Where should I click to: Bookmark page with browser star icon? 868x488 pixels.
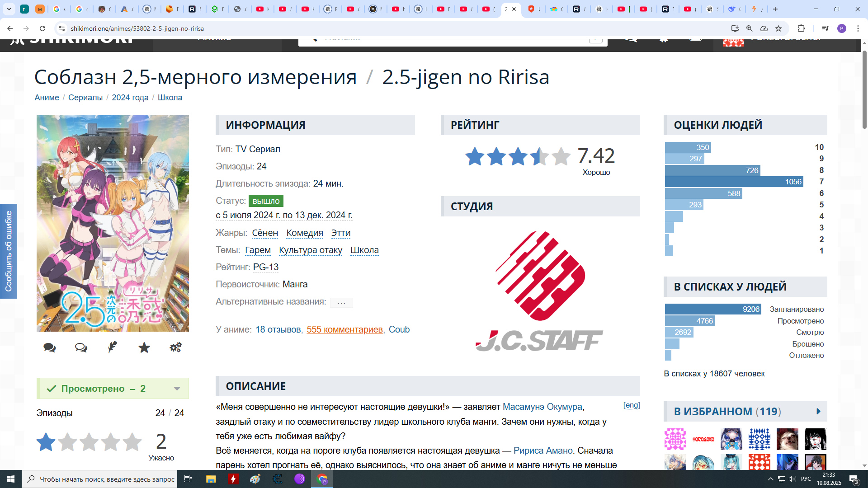778,28
